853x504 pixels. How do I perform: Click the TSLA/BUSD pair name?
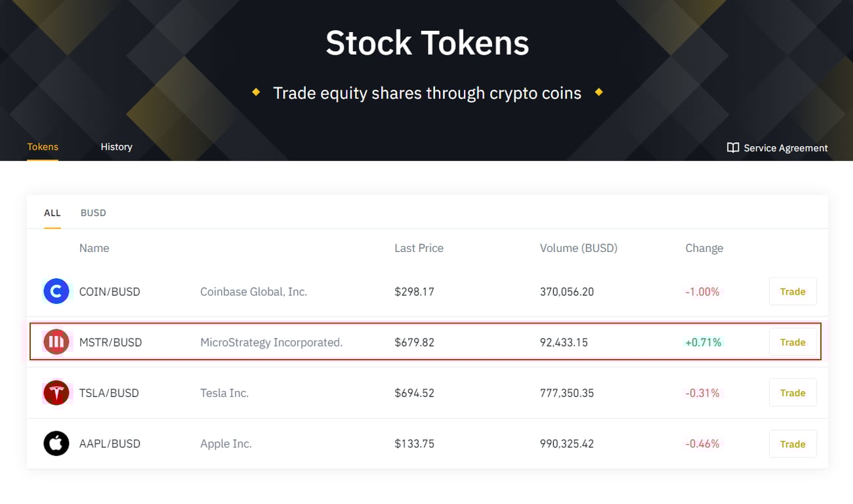pyautogui.click(x=109, y=393)
